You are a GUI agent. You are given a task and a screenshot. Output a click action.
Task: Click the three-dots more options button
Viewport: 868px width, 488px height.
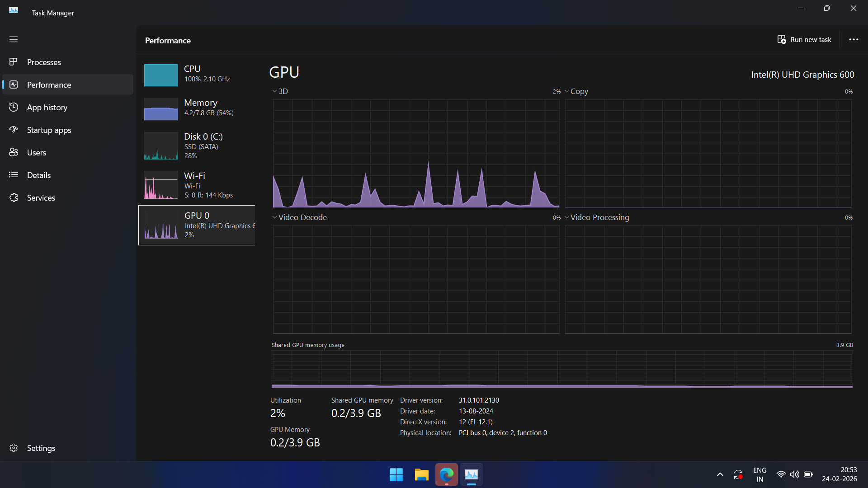coord(853,40)
